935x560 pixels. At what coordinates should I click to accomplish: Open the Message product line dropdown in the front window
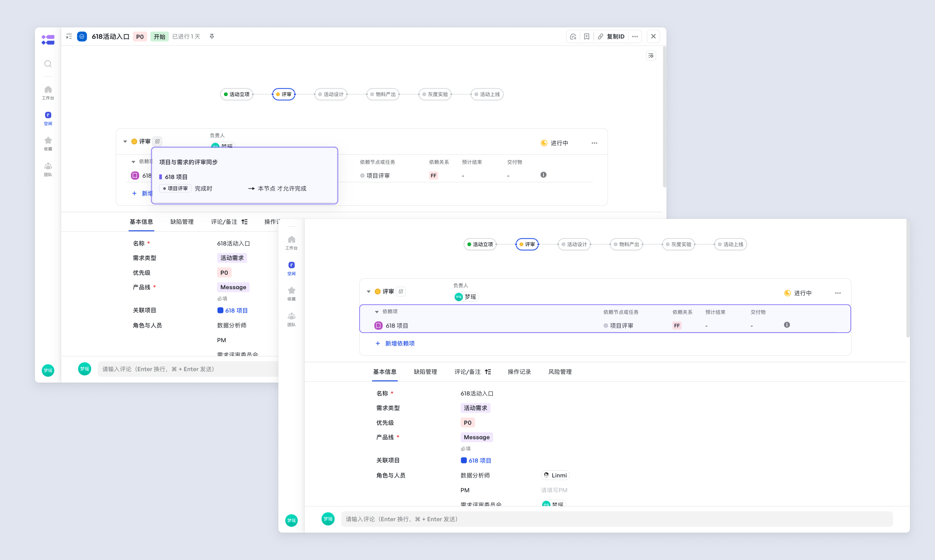click(477, 437)
